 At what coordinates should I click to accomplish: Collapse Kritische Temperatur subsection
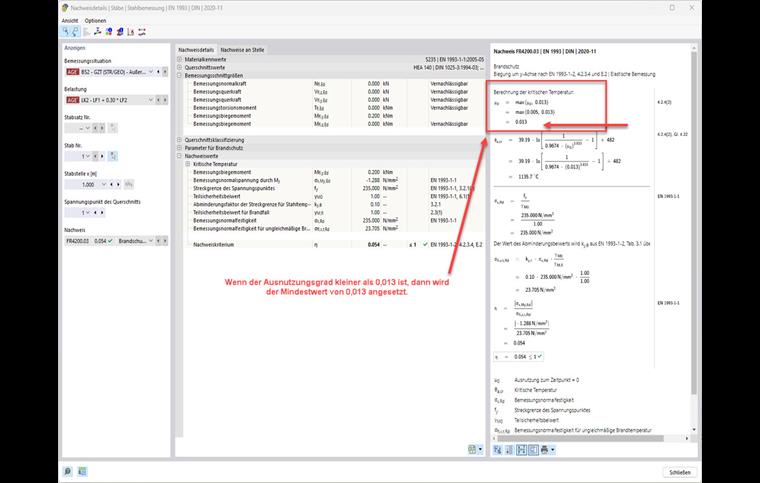tap(188, 164)
